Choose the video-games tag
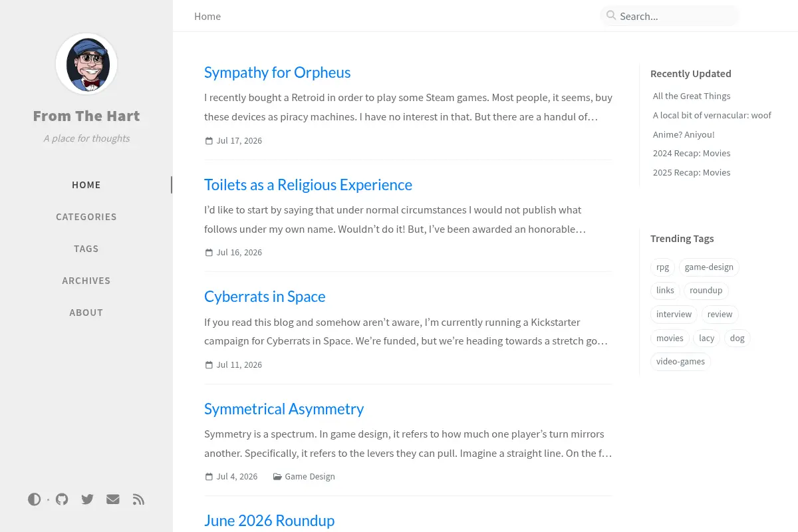 point(680,362)
